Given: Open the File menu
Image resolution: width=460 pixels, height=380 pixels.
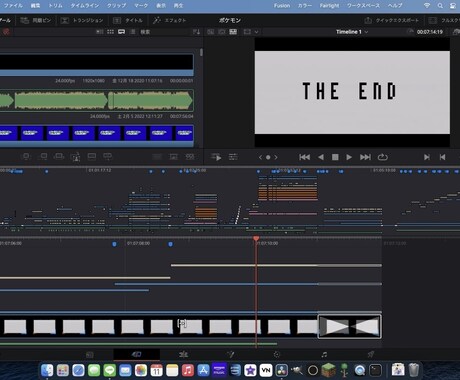Looking at the screenshot, I should click(13, 6).
